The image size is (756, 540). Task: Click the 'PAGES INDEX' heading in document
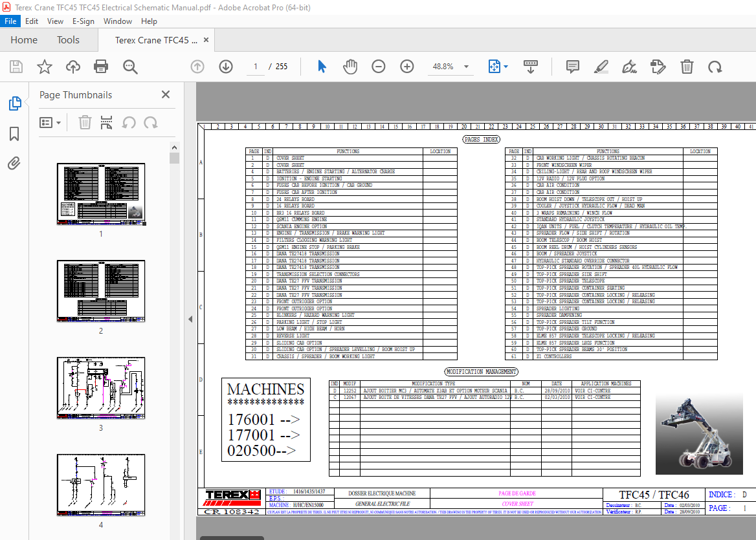click(x=481, y=139)
